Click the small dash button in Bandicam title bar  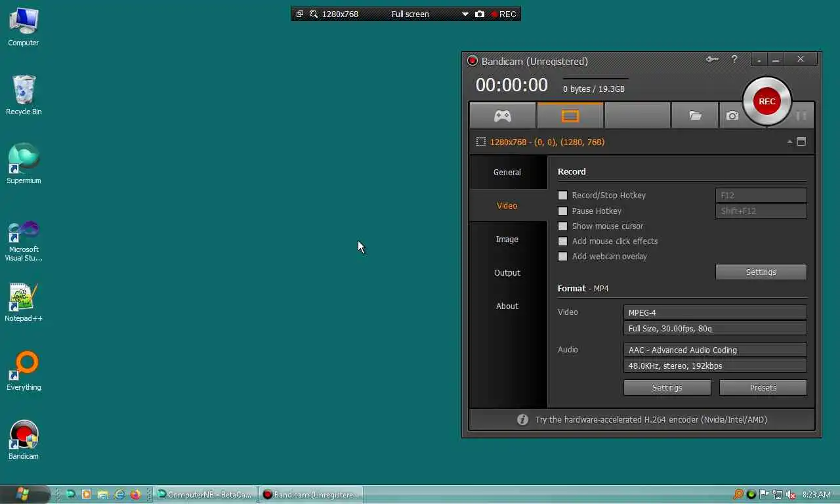pyautogui.click(x=759, y=60)
